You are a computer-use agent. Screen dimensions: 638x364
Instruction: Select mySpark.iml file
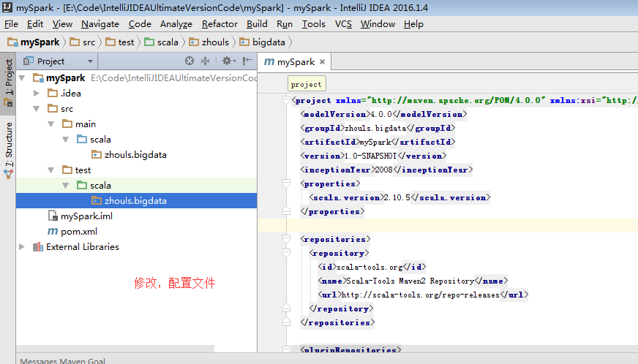point(136,216)
